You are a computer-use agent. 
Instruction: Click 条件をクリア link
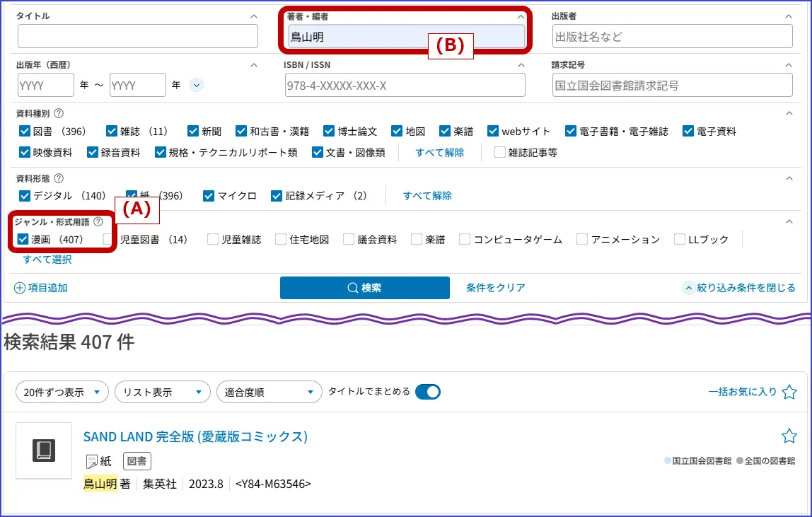[x=495, y=288]
